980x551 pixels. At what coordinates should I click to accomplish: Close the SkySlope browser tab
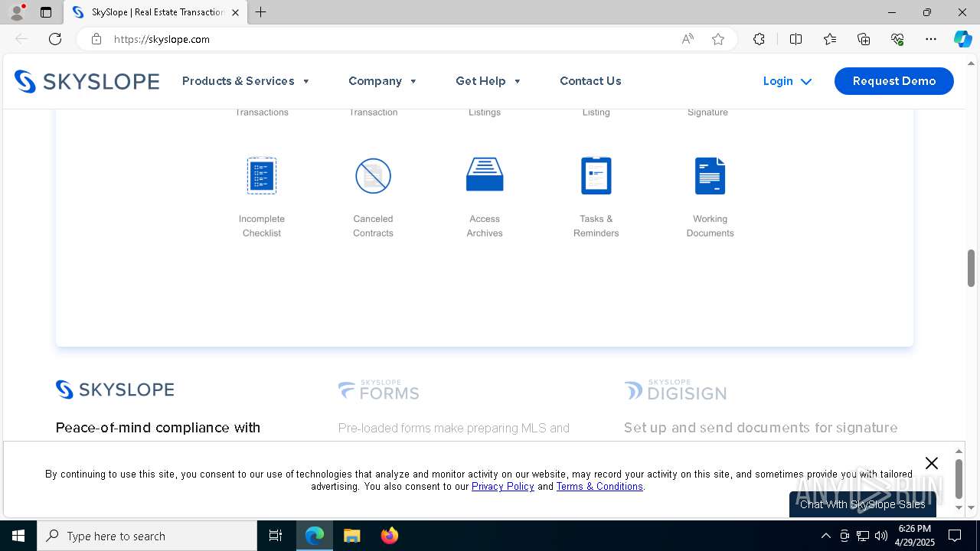(x=235, y=12)
